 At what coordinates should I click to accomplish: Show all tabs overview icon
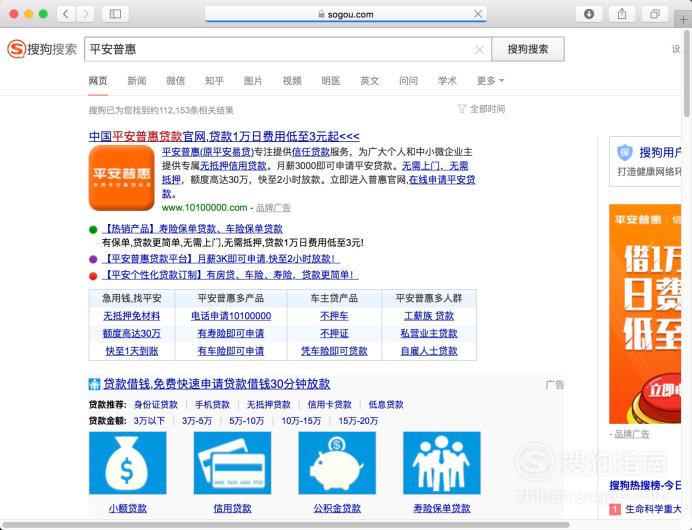pos(655,14)
